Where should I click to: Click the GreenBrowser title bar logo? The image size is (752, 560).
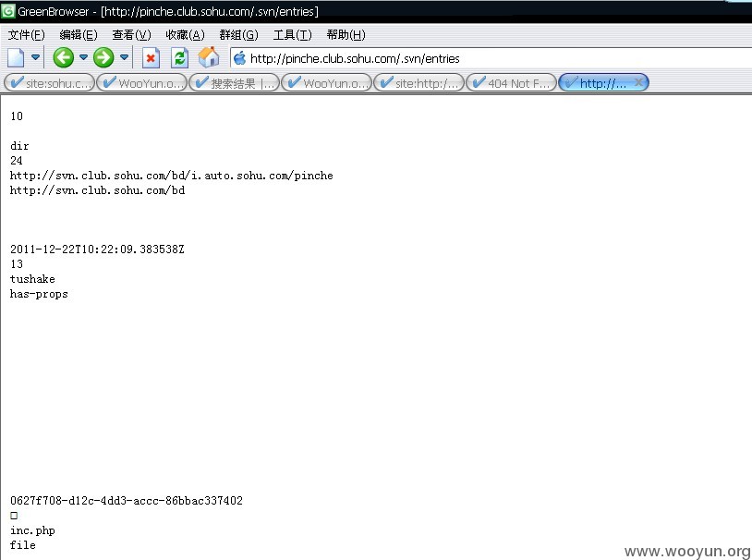tap(7, 10)
